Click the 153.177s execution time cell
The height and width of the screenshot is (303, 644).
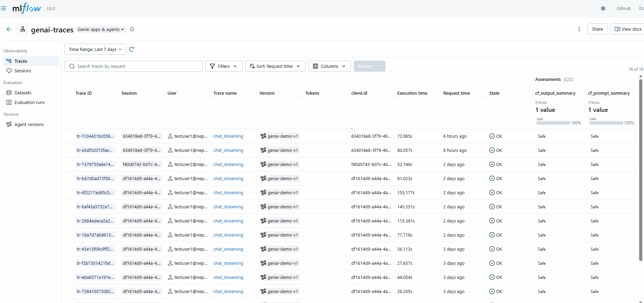406,192
